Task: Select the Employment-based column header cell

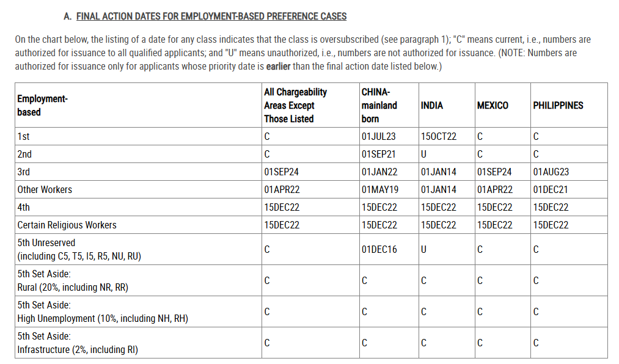Action: click(138, 105)
